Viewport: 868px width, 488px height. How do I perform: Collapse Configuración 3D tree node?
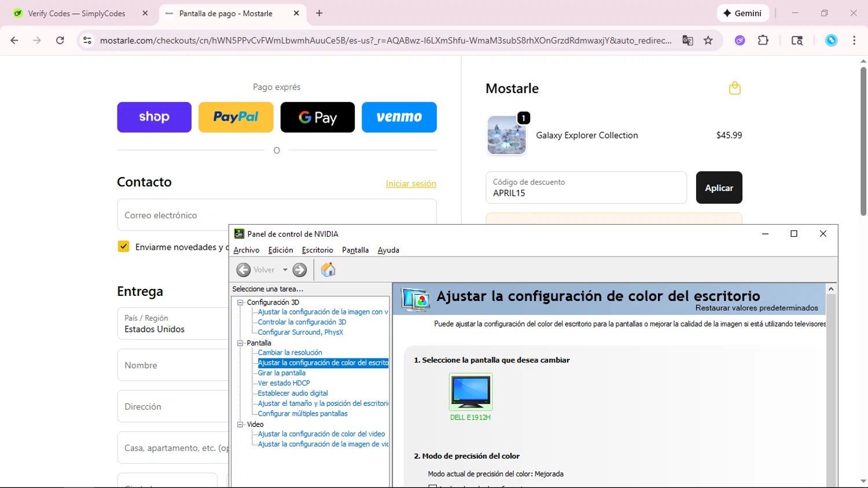pyautogui.click(x=240, y=303)
